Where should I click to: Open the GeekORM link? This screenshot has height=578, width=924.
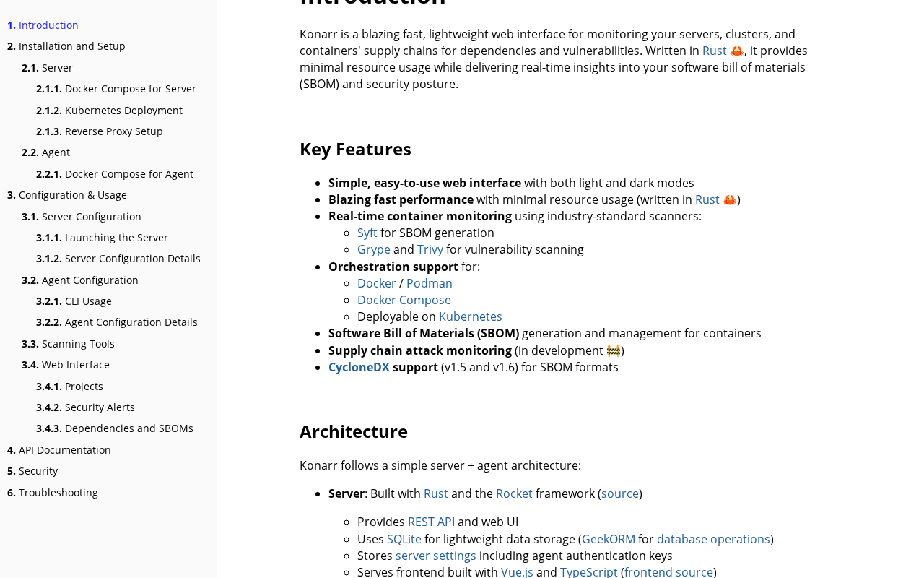point(608,539)
